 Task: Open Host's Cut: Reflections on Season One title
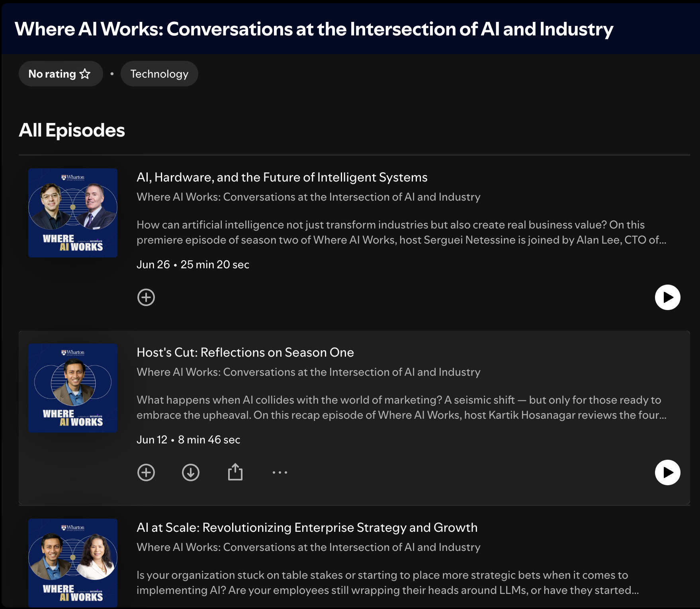(x=245, y=352)
